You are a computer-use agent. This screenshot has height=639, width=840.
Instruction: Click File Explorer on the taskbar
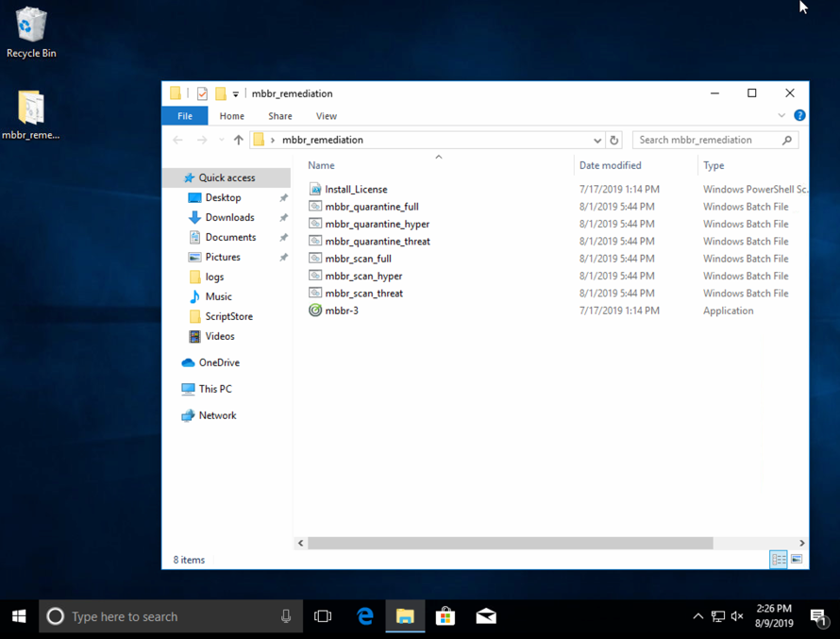coord(405,616)
